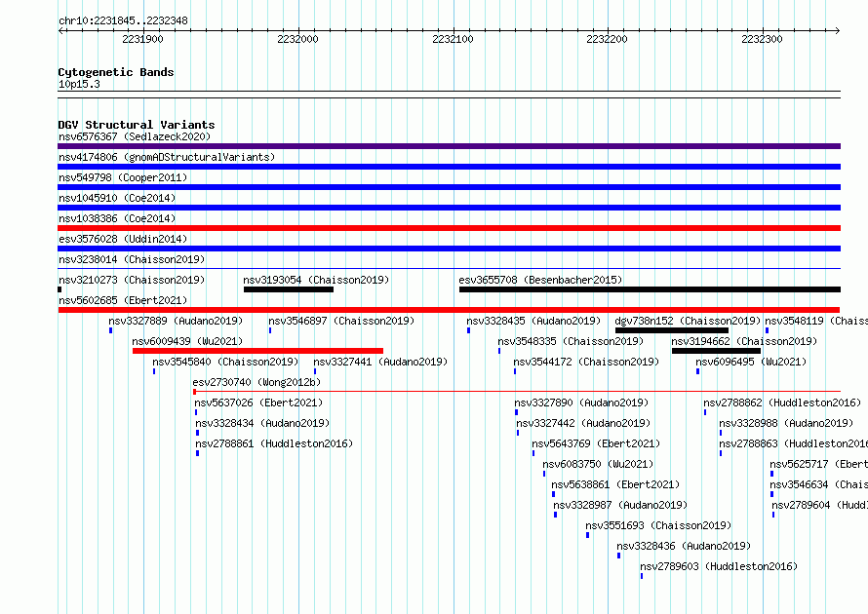The image size is (868, 614).
Task: Select the red nsv6009439 variant bar
Action: 258,351
